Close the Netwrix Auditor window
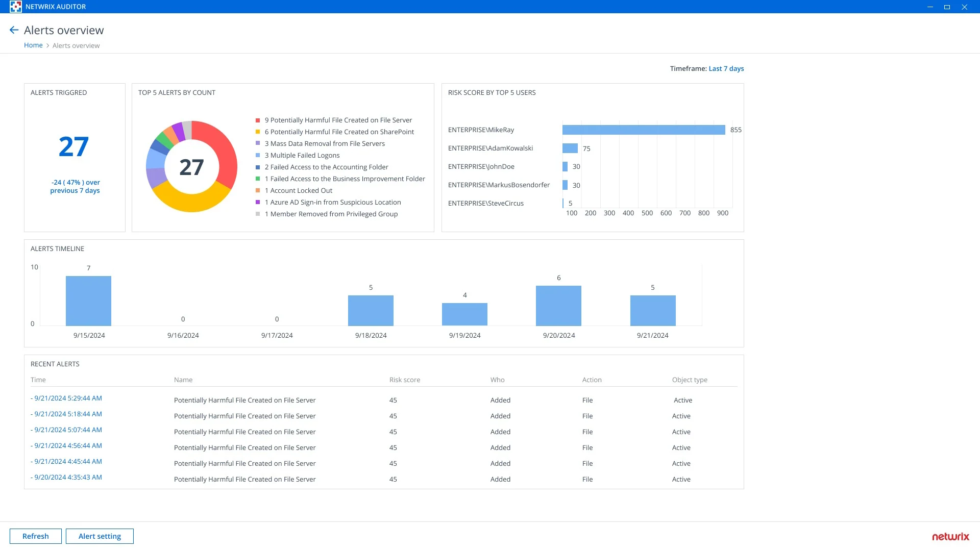This screenshot has height=551, width=980. 964,7
